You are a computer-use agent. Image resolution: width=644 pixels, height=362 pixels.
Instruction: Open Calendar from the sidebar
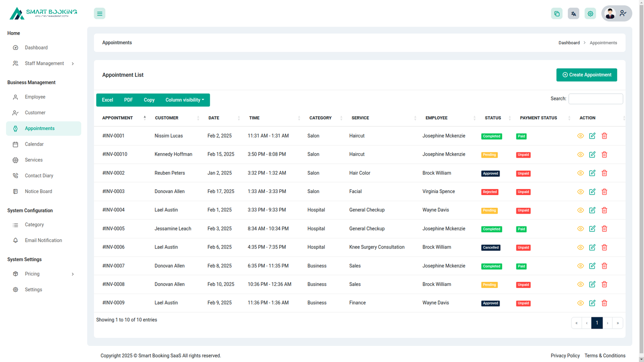click(x=34, y=144)
